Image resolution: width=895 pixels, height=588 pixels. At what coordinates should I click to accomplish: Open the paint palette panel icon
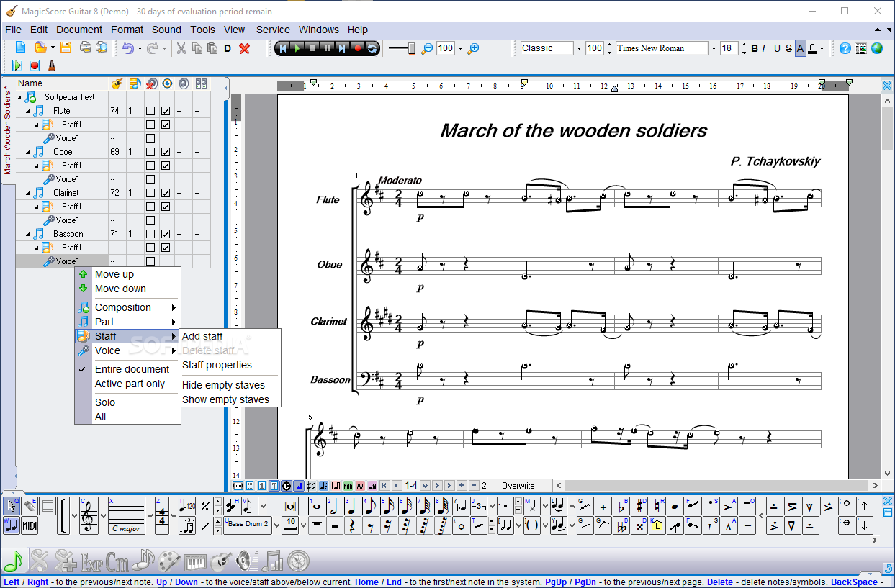(170, 560)
